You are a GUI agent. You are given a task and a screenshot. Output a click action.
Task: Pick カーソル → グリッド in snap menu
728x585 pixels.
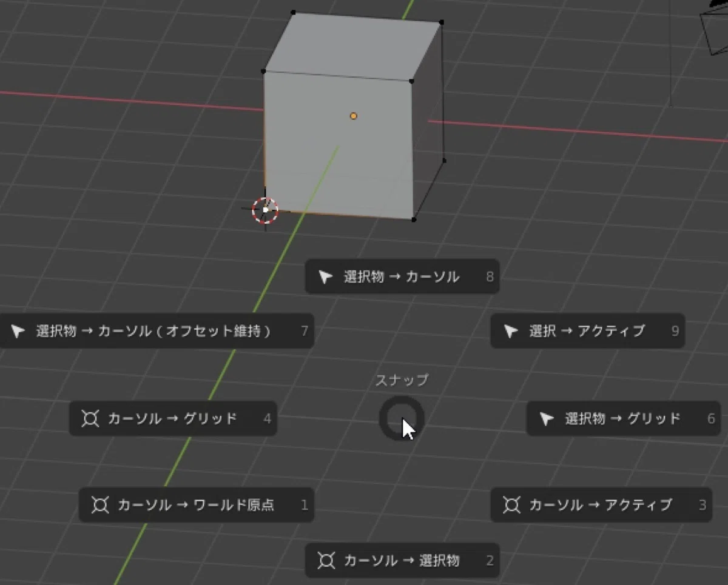(173, 418)
